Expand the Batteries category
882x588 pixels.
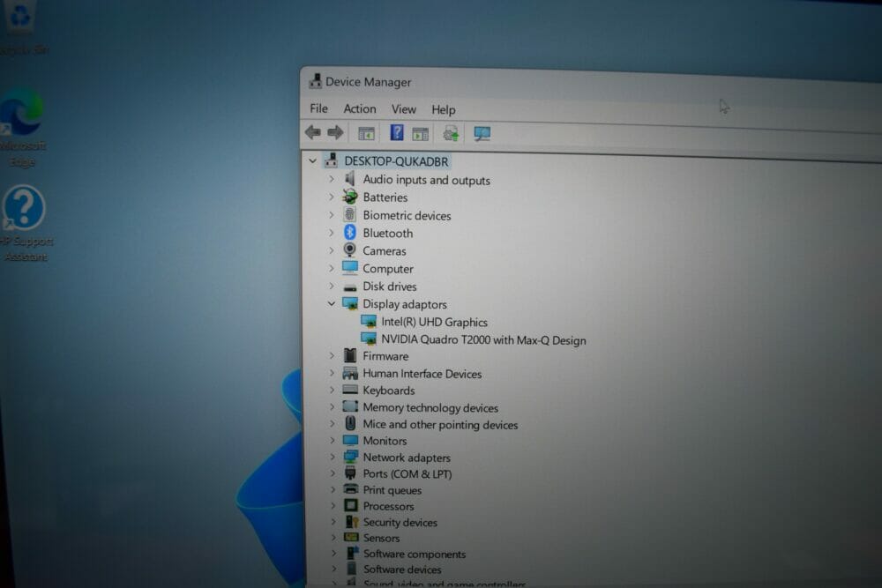tap(332, 197)
